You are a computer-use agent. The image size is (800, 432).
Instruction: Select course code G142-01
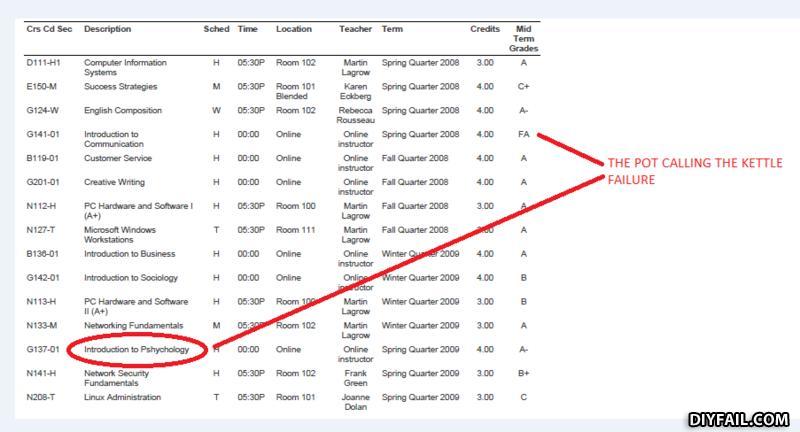[x=43, y=278]
